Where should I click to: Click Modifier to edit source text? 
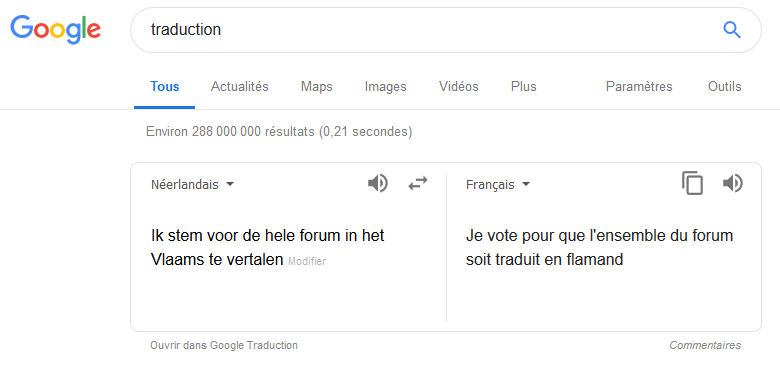[x=307, y=262]
